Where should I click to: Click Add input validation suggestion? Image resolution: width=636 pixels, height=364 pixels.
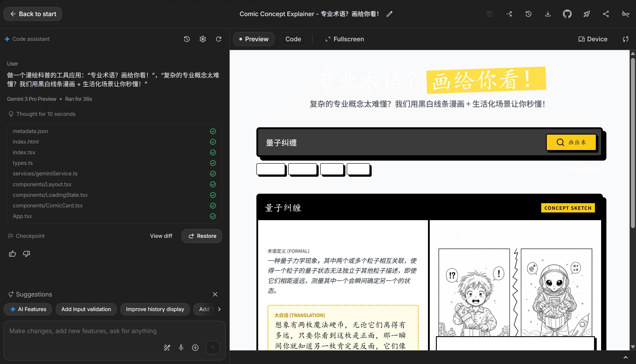[x=86, y=309]
